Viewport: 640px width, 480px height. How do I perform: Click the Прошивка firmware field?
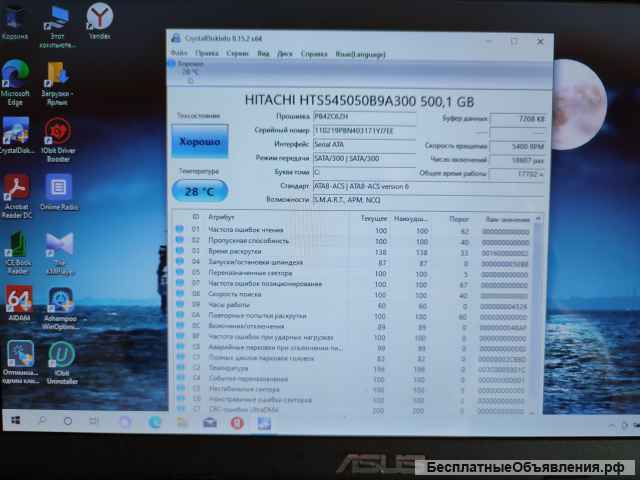[364, 117]
